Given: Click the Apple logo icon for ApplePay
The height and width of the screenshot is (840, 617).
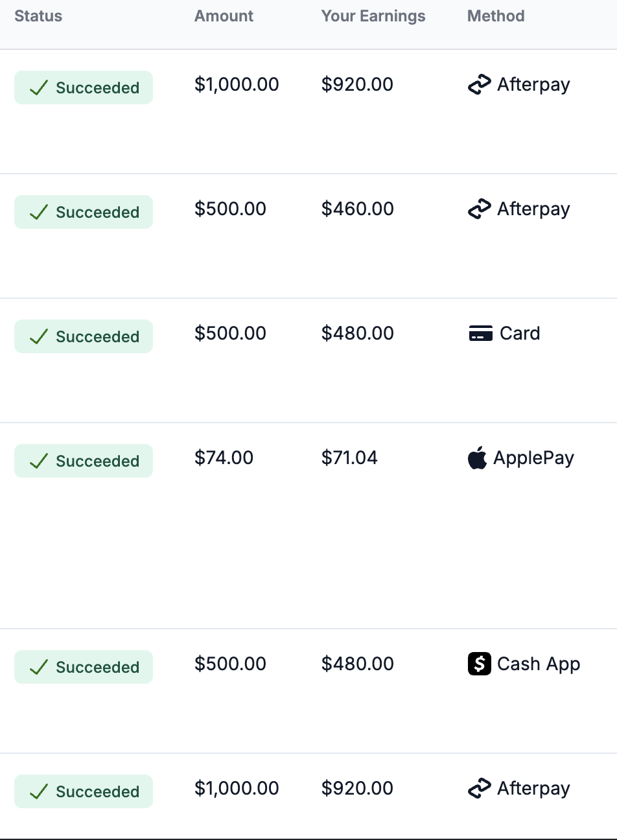Looking at the screenshot, I should (x=477, y=458).
